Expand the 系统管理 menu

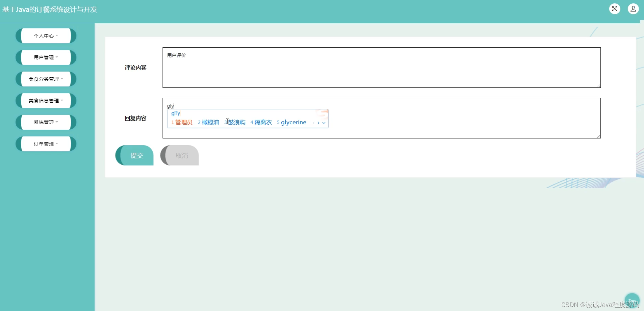[46, 122]
